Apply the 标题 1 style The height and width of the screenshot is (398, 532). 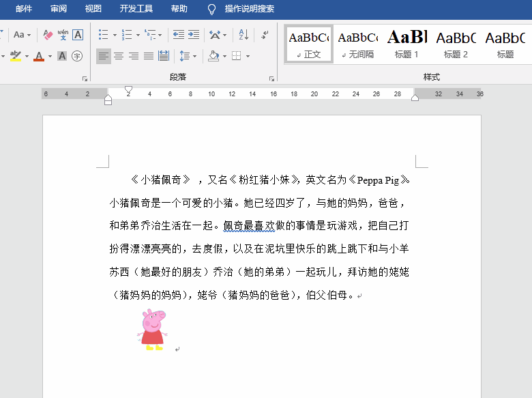click(407, 44)
